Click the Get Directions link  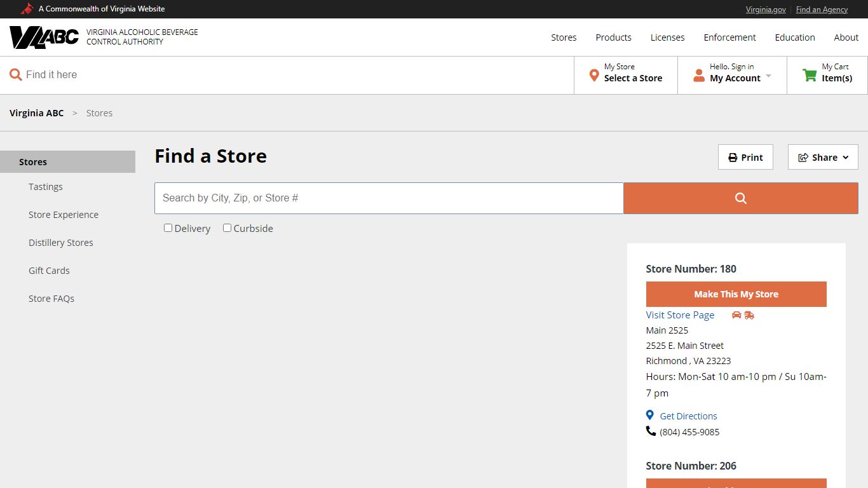688,416
